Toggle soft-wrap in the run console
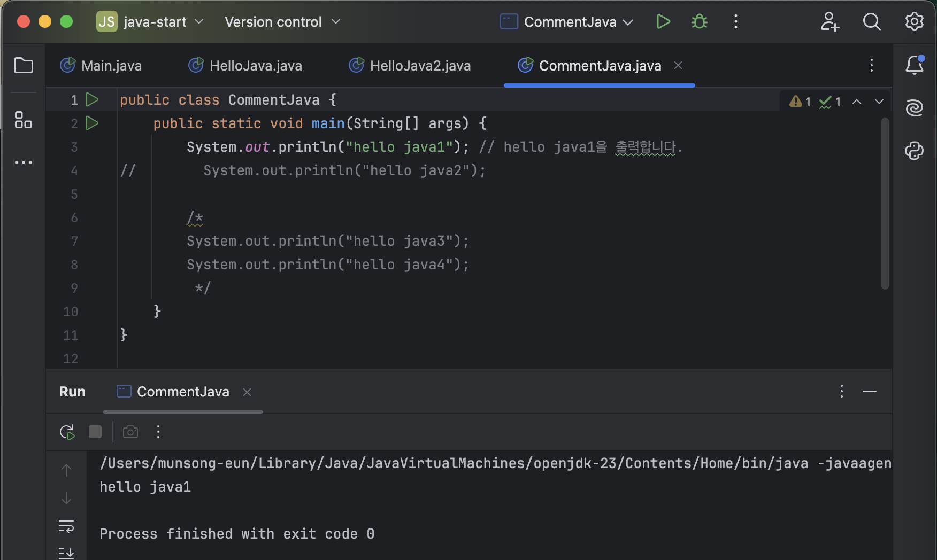The height and width of the screenshot is (560, 937). [66, 526]
